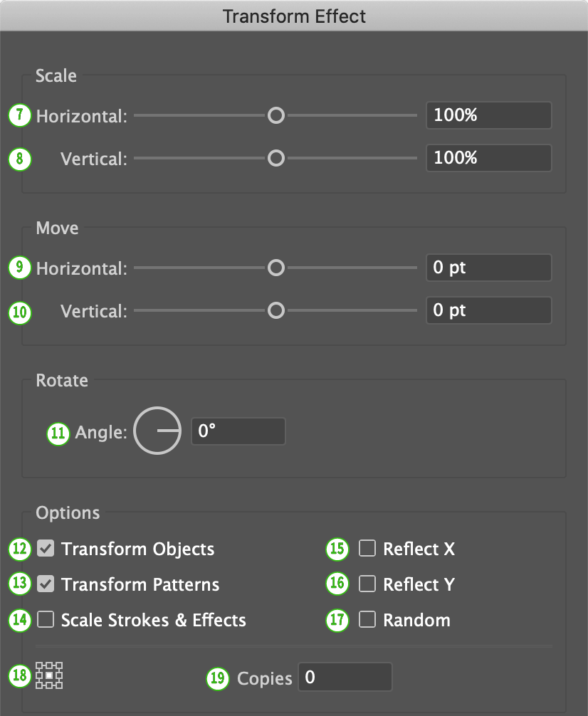The image size is (588, 716).
Task: Check the Reflect Y option
Action: pos(367,584)
